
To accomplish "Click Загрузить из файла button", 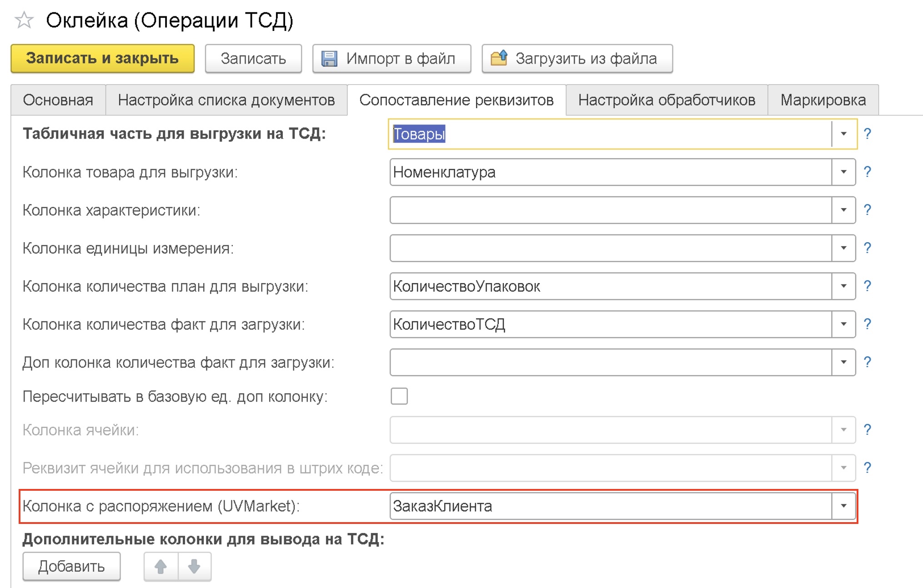I will pyautogui.click(x=577, y=59).
